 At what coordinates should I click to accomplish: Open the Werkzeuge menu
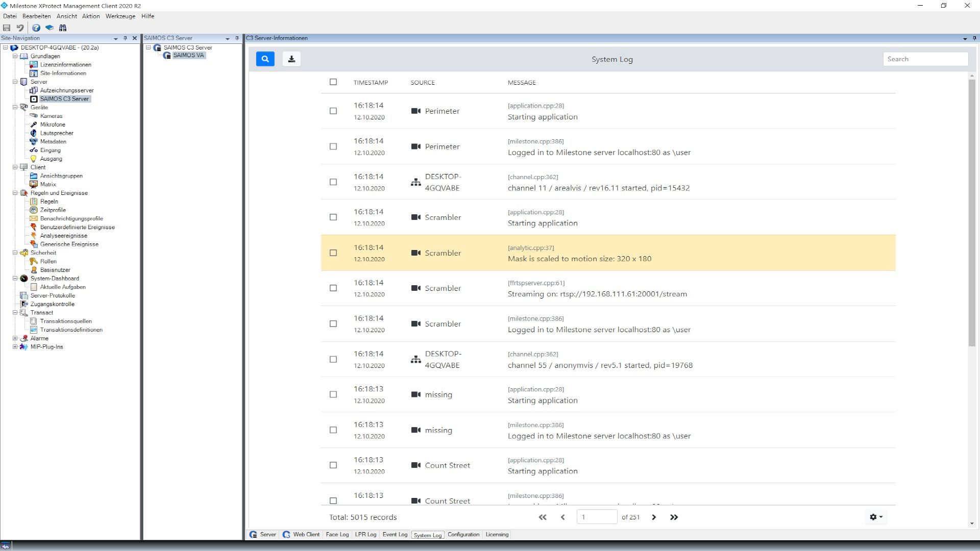(120, 16)
